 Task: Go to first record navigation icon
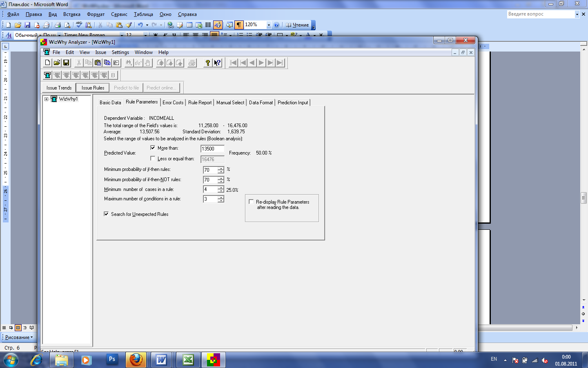[x=233, y=63]
